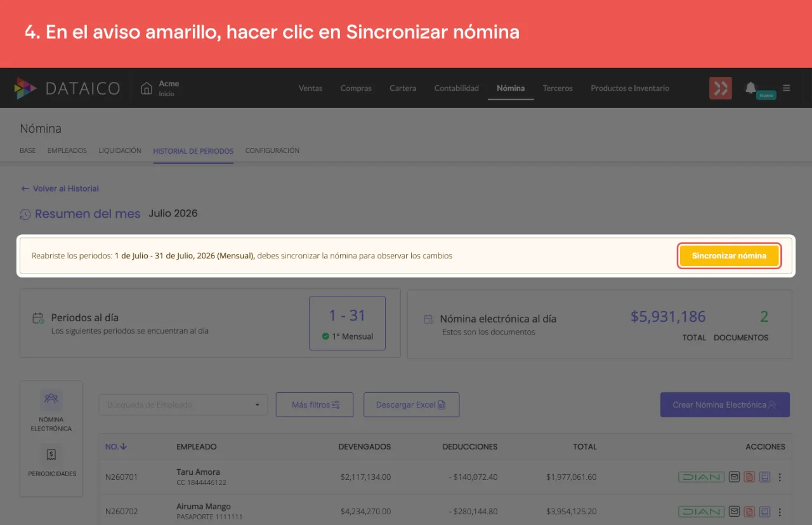Open the red double-chevron quick access icon
The width and height of the screenshot is (812, 525).
pos(721,88)
